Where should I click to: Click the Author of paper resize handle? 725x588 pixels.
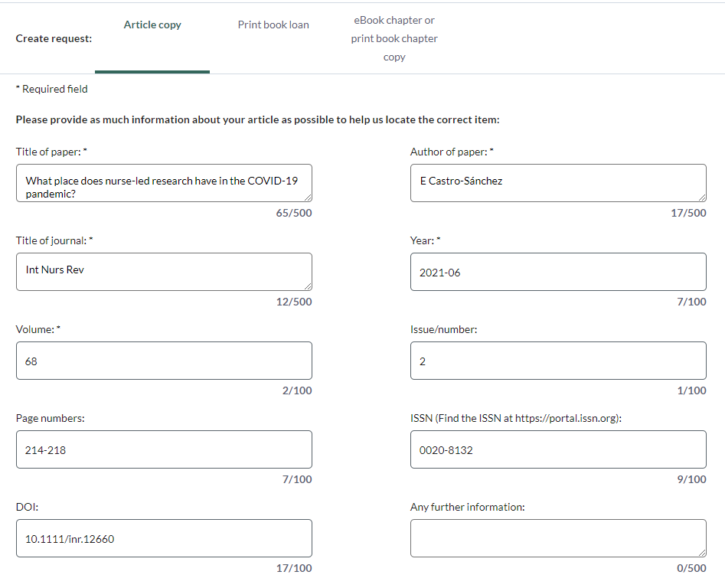coord(702,198)
